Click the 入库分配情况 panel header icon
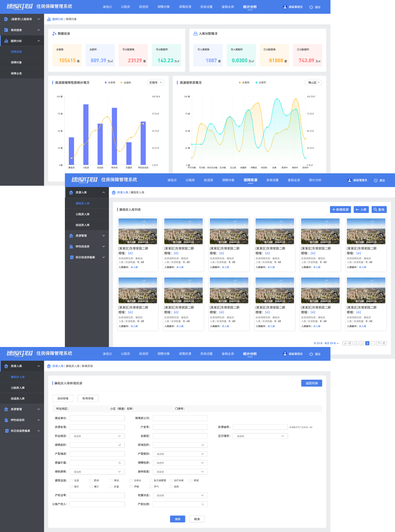 (195, 34)
